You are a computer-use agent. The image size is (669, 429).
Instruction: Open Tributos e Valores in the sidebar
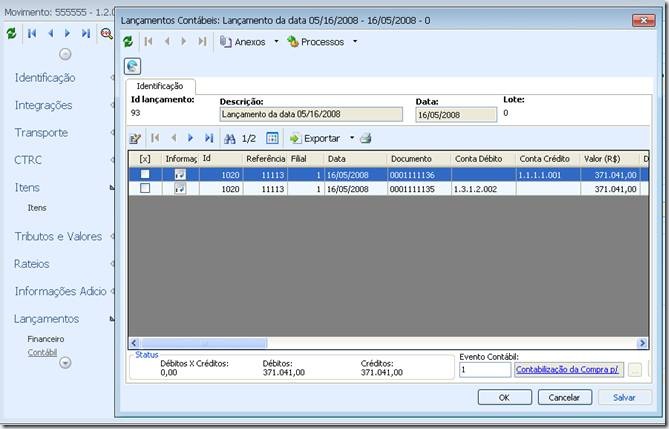point(58,236)
